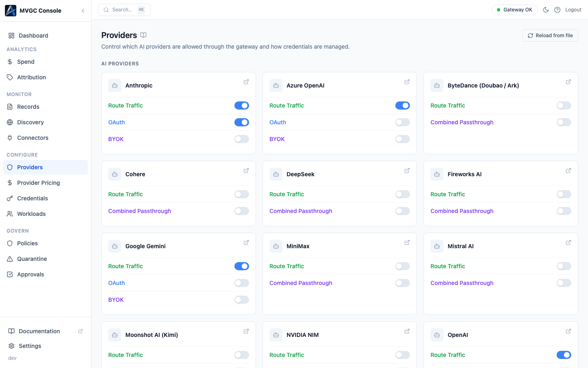Open Providers docs book icon beside title

143,35
